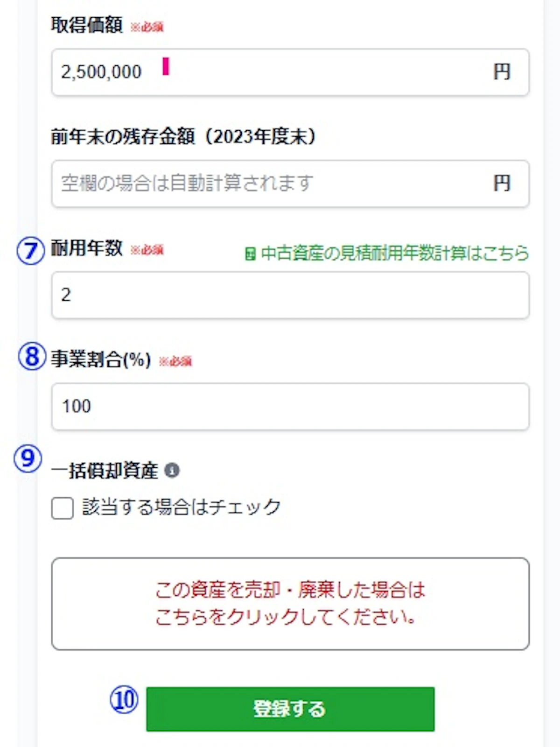
Task: Open 中古資産の見積耐用年数計算はこちら link
Action: pyautogui.click(x=395, y=254)
